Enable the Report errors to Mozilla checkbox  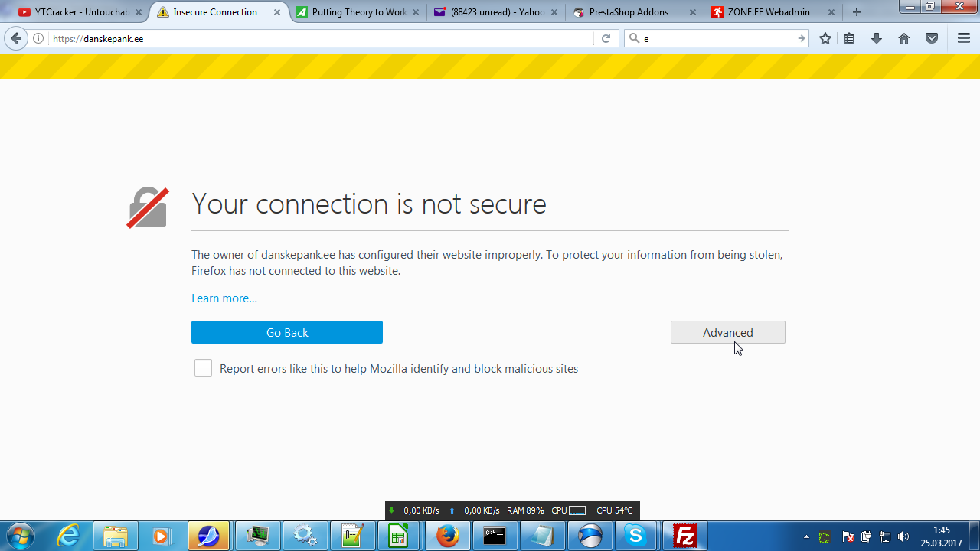click(x=203, y=368)
